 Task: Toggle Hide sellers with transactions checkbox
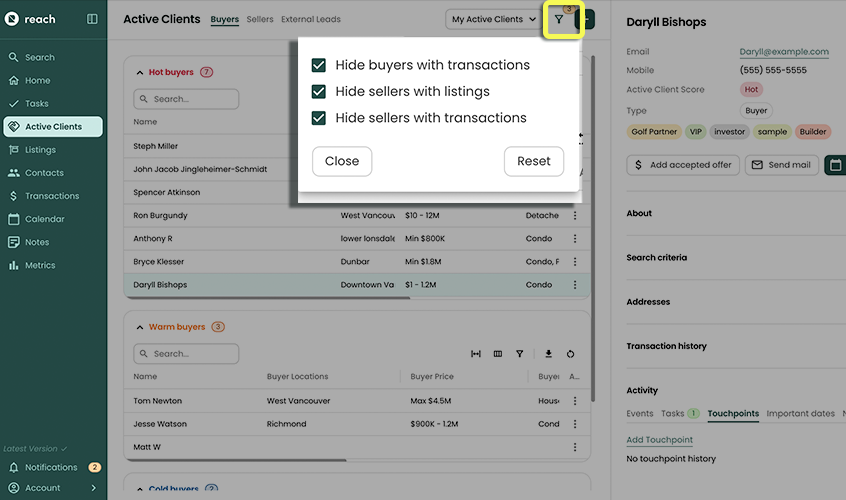pyautogui.click(x=319, y=118)
